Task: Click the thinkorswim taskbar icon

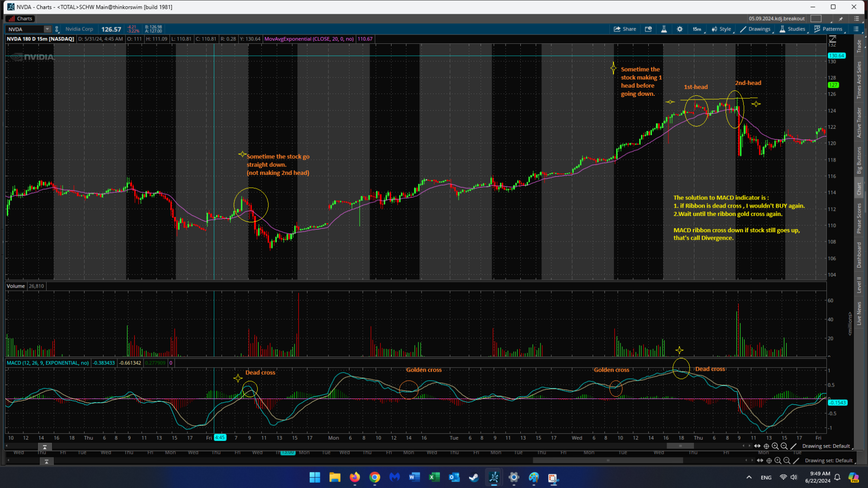Action: coord(494,478)
